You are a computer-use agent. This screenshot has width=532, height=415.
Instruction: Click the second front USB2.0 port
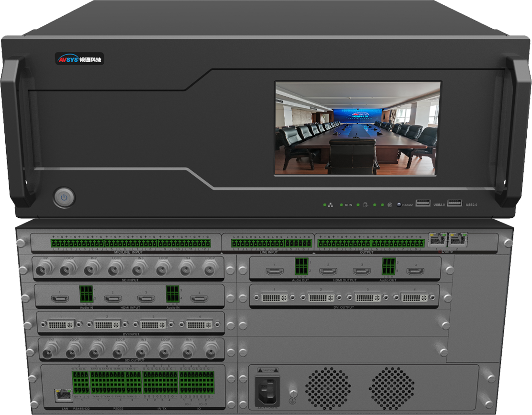point(454,203)
